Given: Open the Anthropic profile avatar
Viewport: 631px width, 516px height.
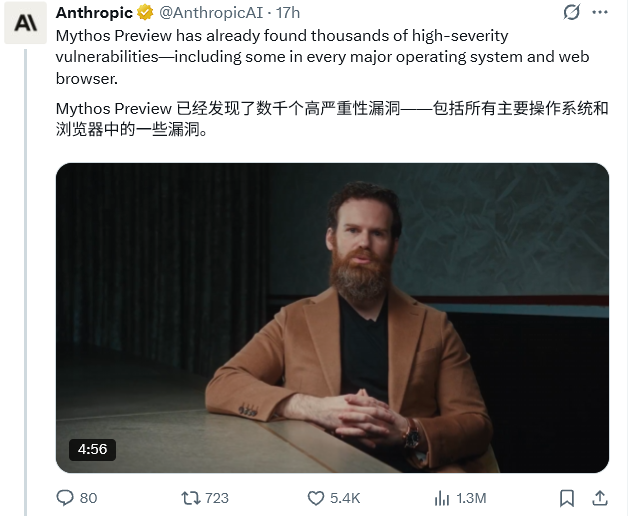Looking at the screenshot, I should click(x=25, y=23).
